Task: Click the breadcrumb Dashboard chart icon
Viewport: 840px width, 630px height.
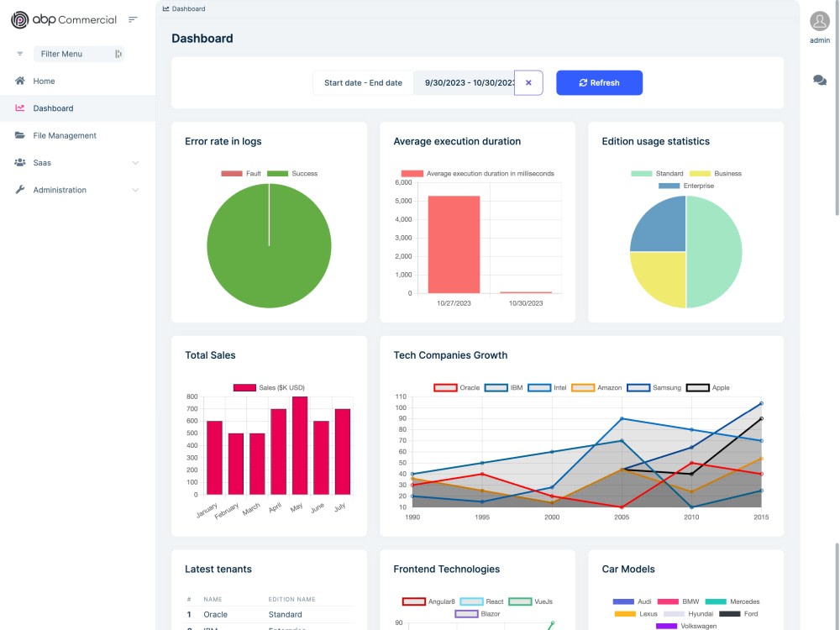Action: point(166,8)
